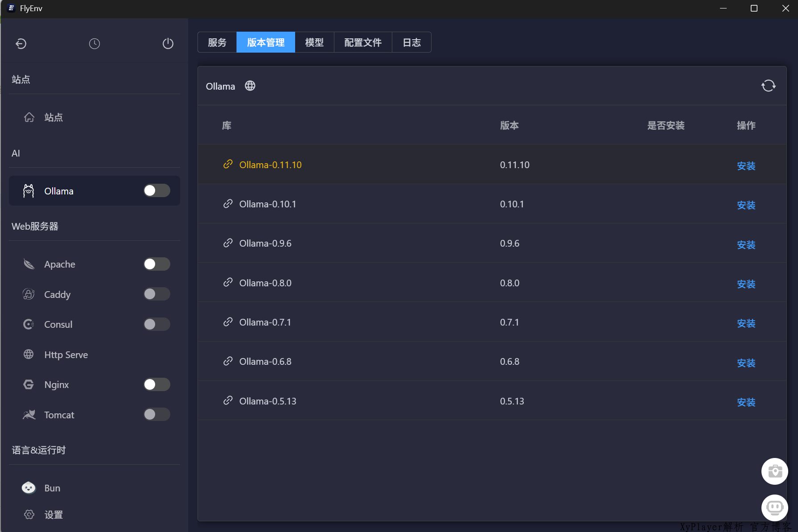
Task: Click the back arrow icon in sidebar header
Action: tap(21, 44)
